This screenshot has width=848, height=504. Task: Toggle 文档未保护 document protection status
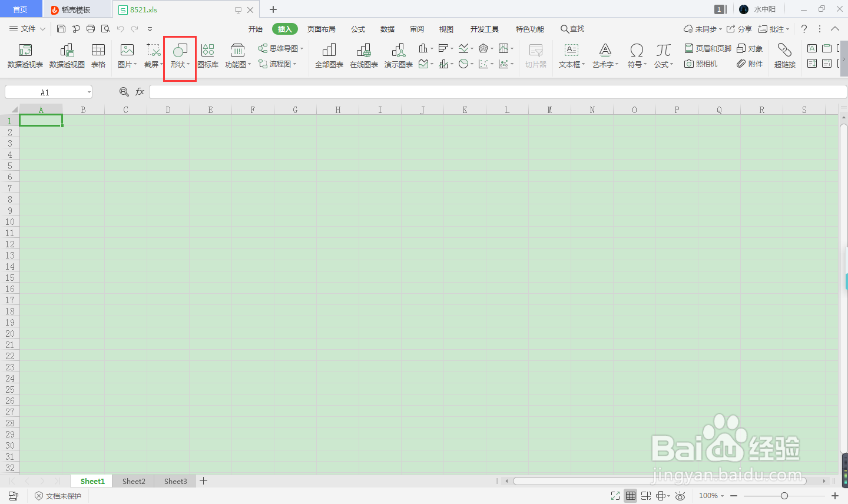[58, 496]
